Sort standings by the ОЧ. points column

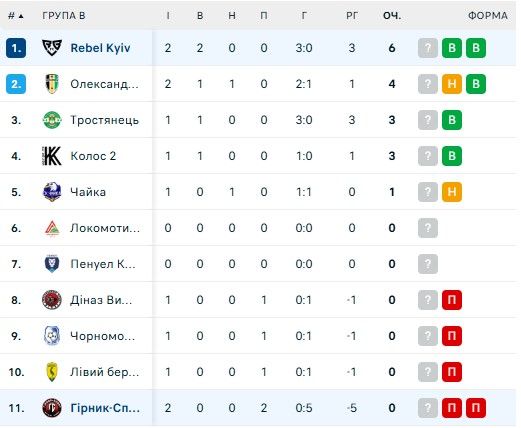pos(392,16)
